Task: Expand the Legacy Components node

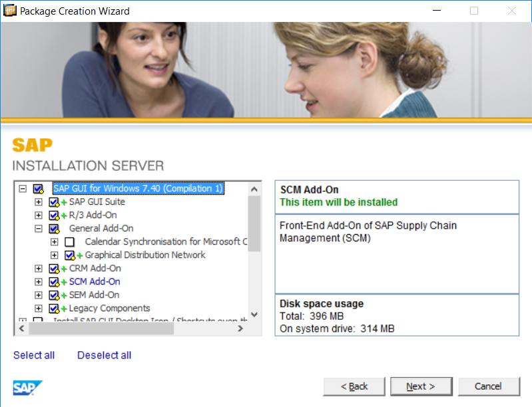Action: pos(39,309)
